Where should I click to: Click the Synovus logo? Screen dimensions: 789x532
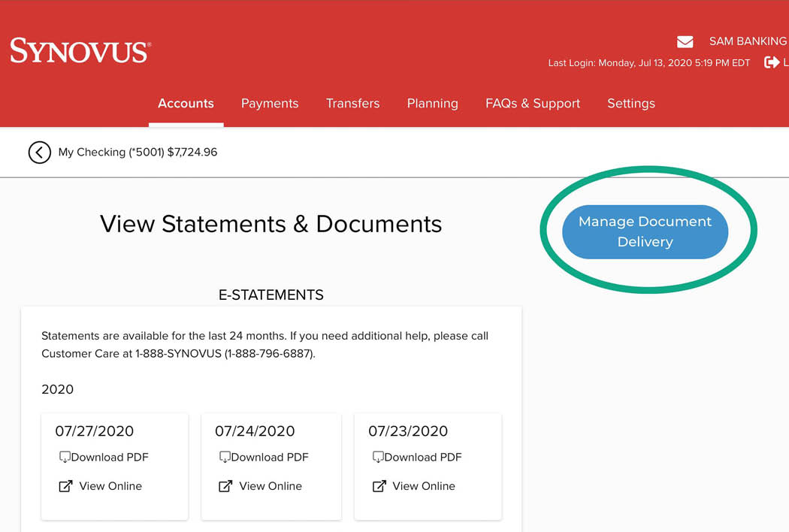click(x=80, y=51)
